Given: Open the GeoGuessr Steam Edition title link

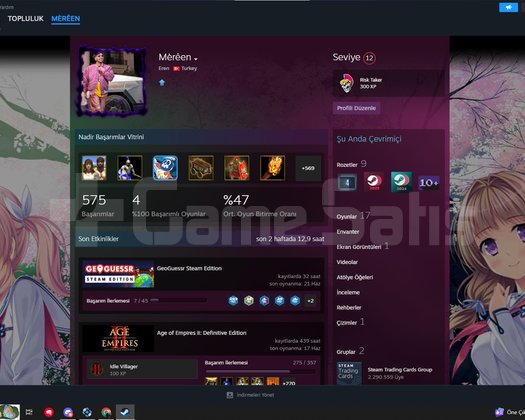Looking at the screenshot, I should (x=189, y=268).
